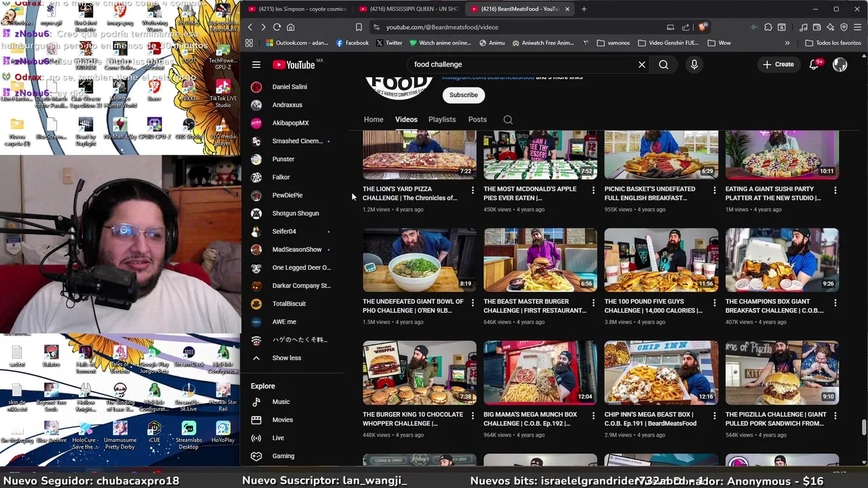Open the Watch anime online bookmark
Image resolution: width=868 pixels, height=488 pixels.
440,43
